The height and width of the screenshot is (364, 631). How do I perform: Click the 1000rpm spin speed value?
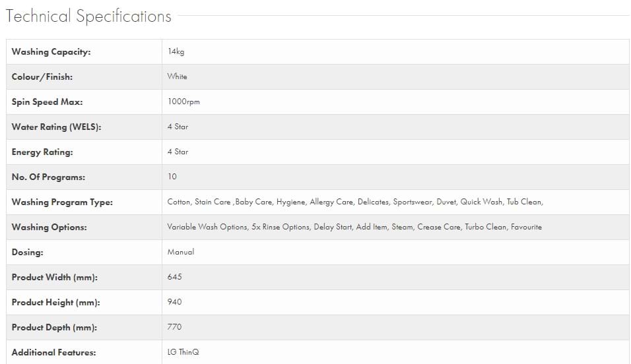click(183, 102)
